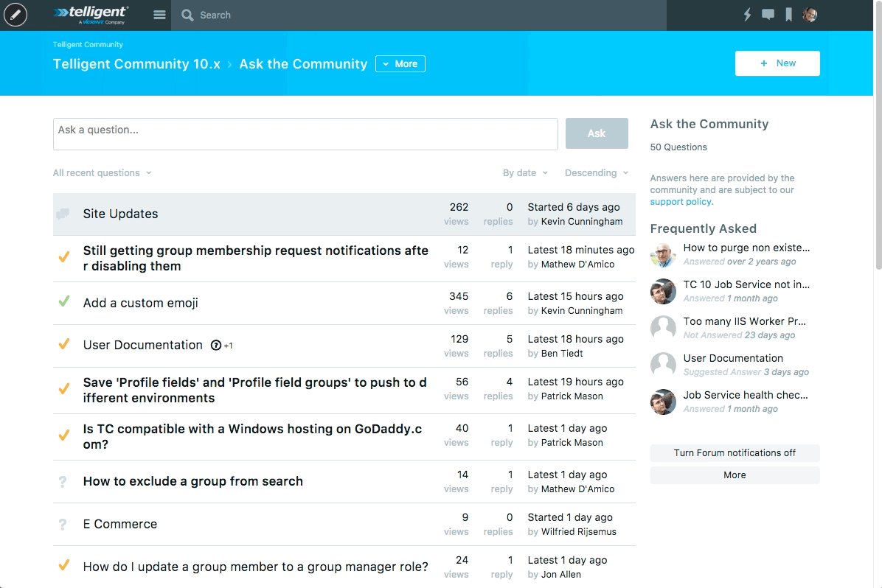Click the New button
Viewport: 882px width, 588px height.
coord(777,63)
